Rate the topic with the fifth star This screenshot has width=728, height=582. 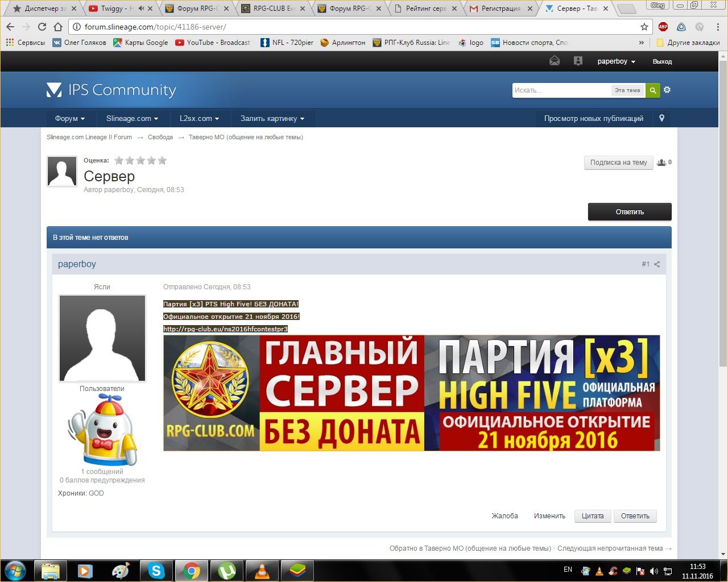click(162, 161)
